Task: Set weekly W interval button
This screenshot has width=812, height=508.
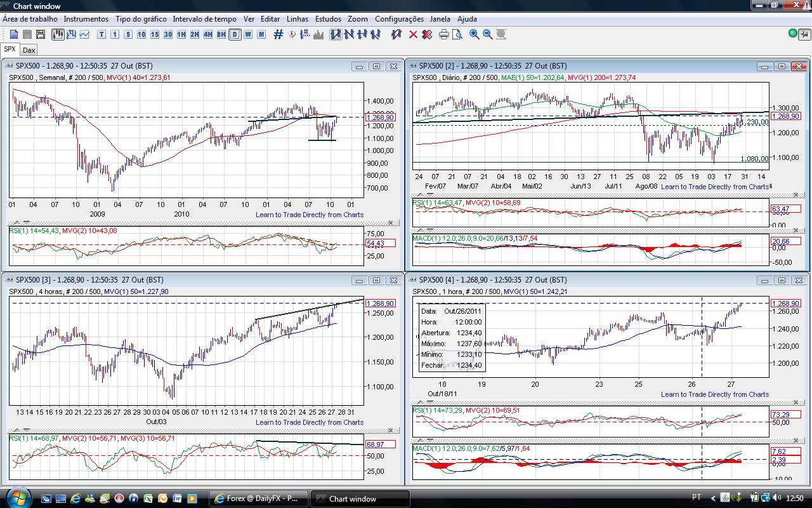Action: pyautogui.click(x=248, y=34)
